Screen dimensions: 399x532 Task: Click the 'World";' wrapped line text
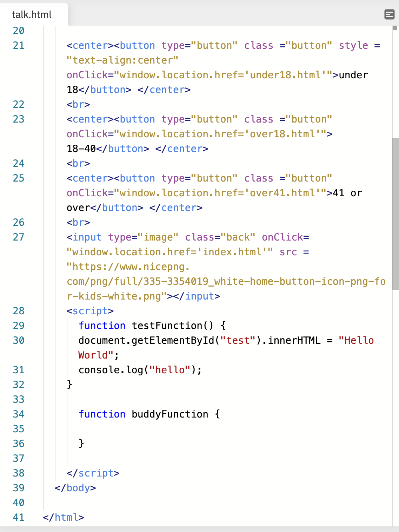click(x=99, y=355)
